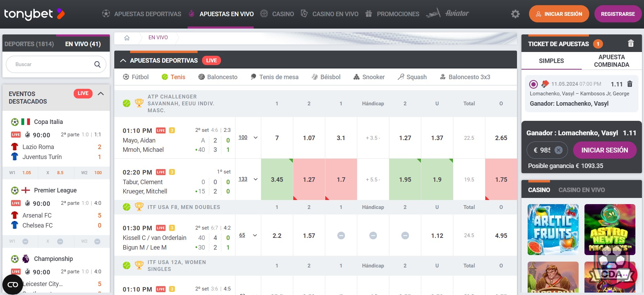Screen dimensions: 644x295
Task: Open site settings gear icon
Action: [x=515, y=14]
